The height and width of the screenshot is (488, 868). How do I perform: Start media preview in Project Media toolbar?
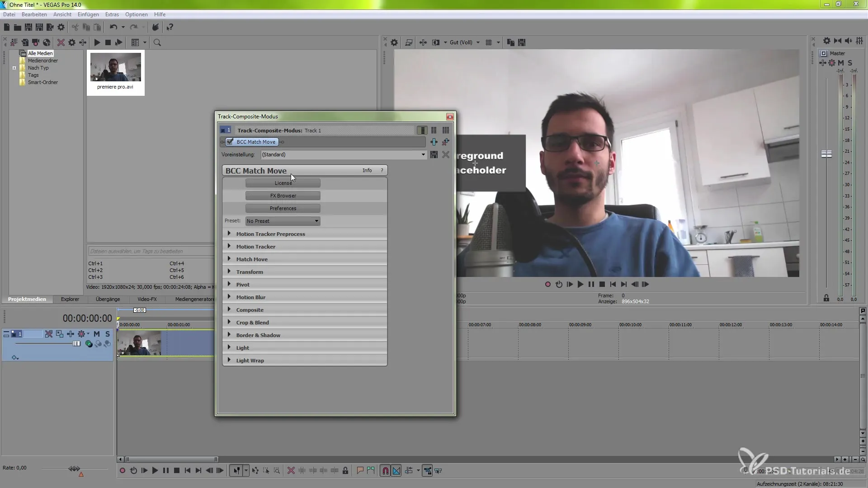(x=97, y=42)
